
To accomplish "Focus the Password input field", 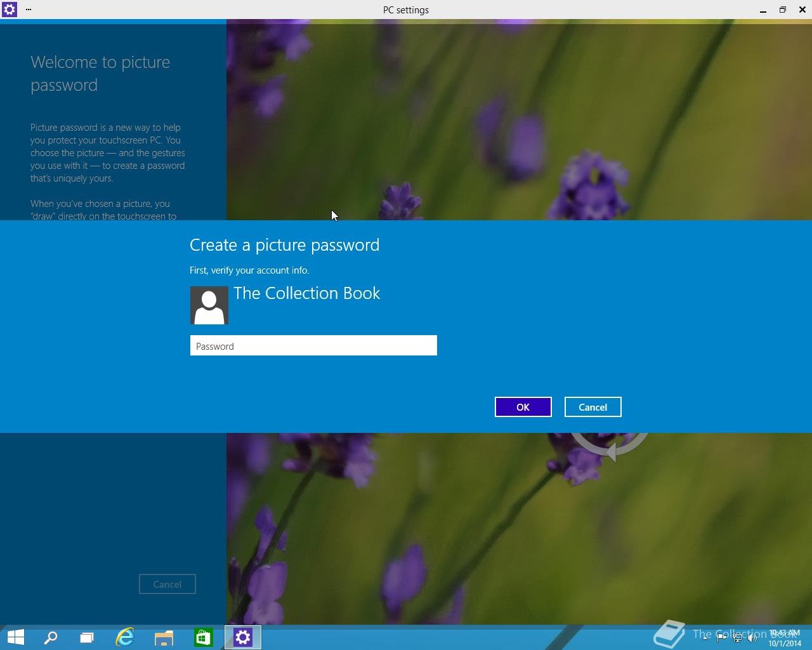I will coord(313,345).
